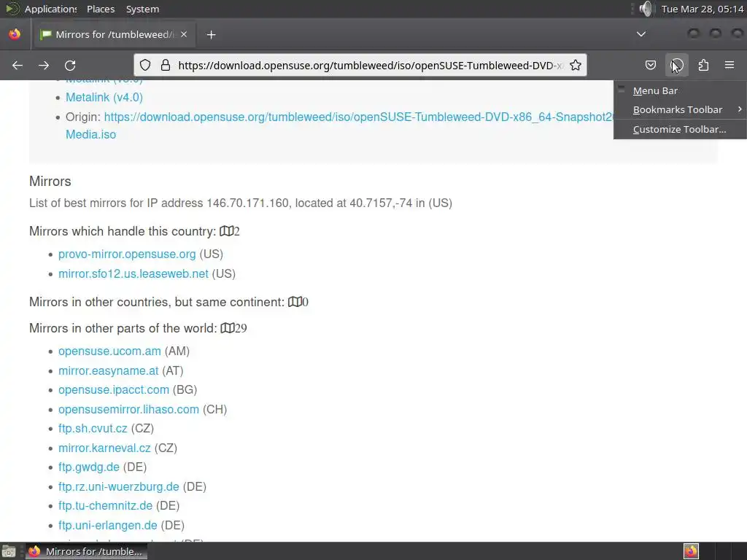
Task: Open the Firefox account button
Action: [x=677, y=65]
